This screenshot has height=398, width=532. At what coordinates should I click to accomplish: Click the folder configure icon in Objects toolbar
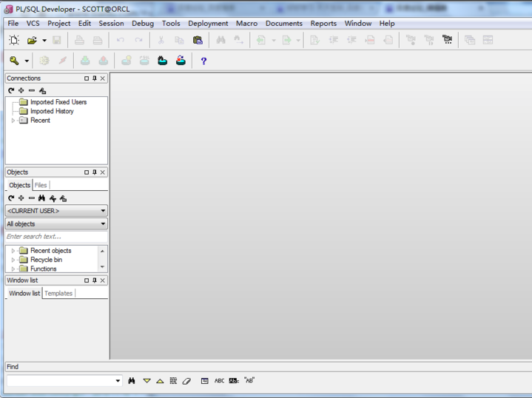click(63, 198)
